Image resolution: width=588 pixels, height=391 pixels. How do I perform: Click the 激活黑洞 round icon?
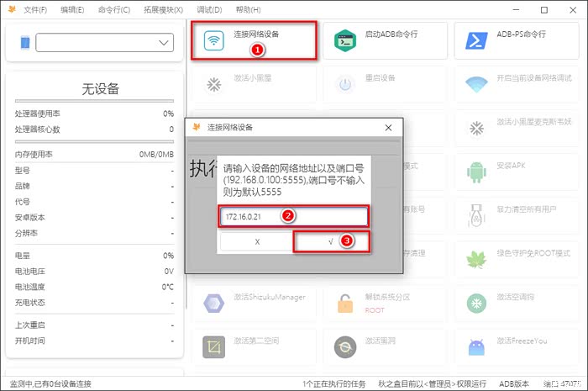[345, 347]
